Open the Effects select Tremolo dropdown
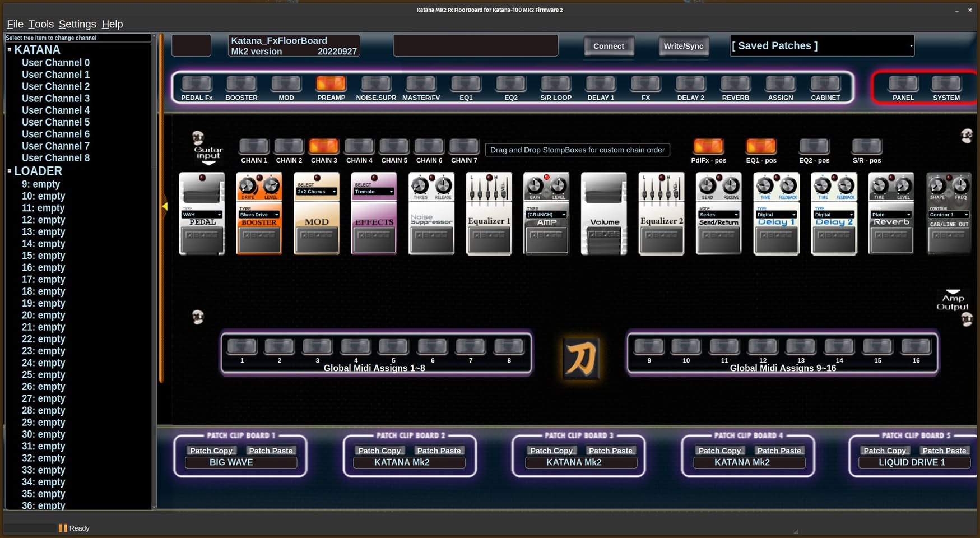The image size is (980, 538). 374,192
